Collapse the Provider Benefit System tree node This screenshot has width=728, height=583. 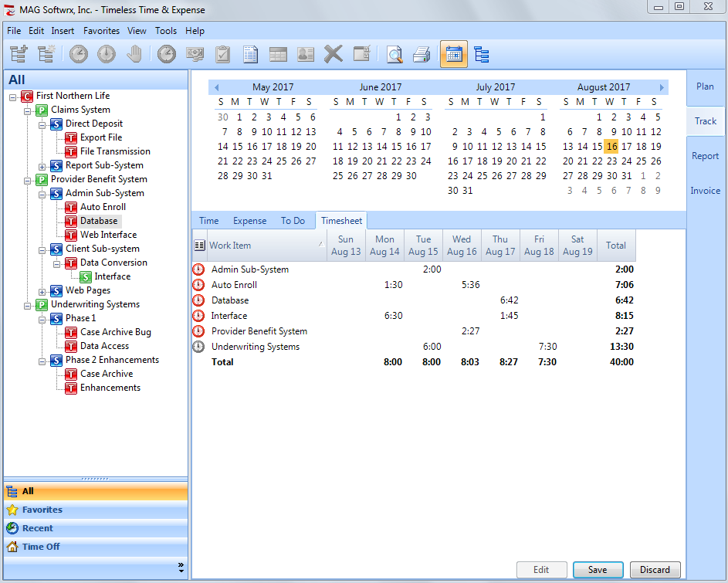coord(27,181)
